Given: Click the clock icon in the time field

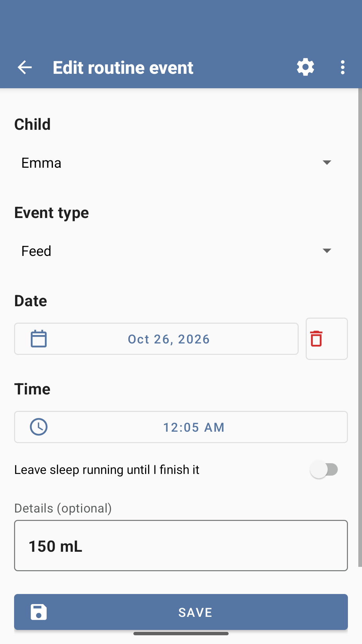Looking at the screenshot, I should (39, 427).
